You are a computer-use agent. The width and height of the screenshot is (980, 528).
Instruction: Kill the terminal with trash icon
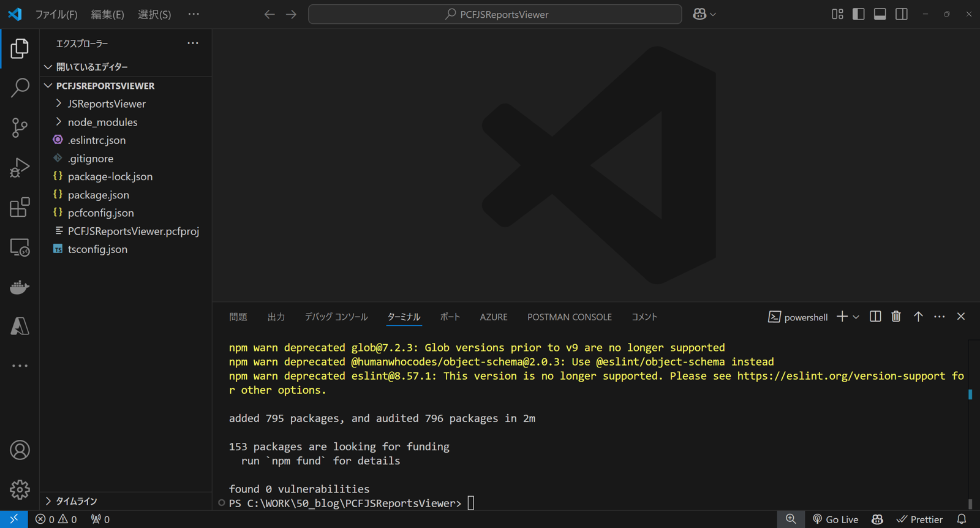click(x=896, y=317)
